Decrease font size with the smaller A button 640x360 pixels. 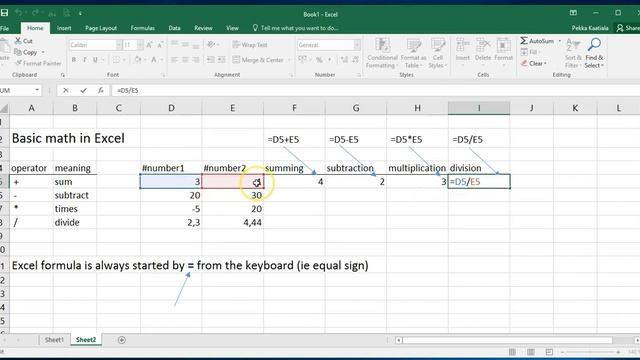click(160, 45)
